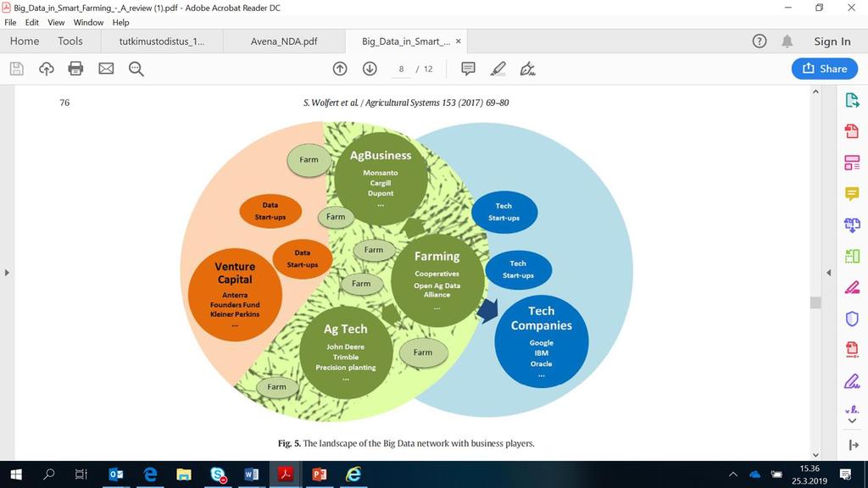Open Organize Pages tool in sidebar
The height and width of the screenshot is (488, 868).
(x=852, y=256)
